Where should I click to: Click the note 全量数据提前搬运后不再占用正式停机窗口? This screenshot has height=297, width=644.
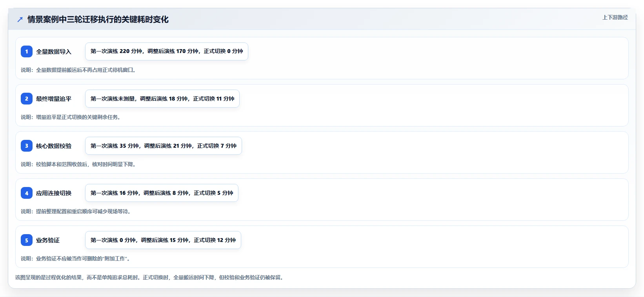pyautogui.click(x=78, y=70)
